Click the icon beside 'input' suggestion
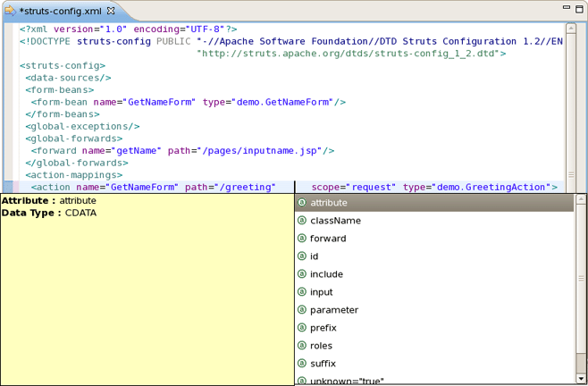588x386 pixels. (x=302, y=292)
